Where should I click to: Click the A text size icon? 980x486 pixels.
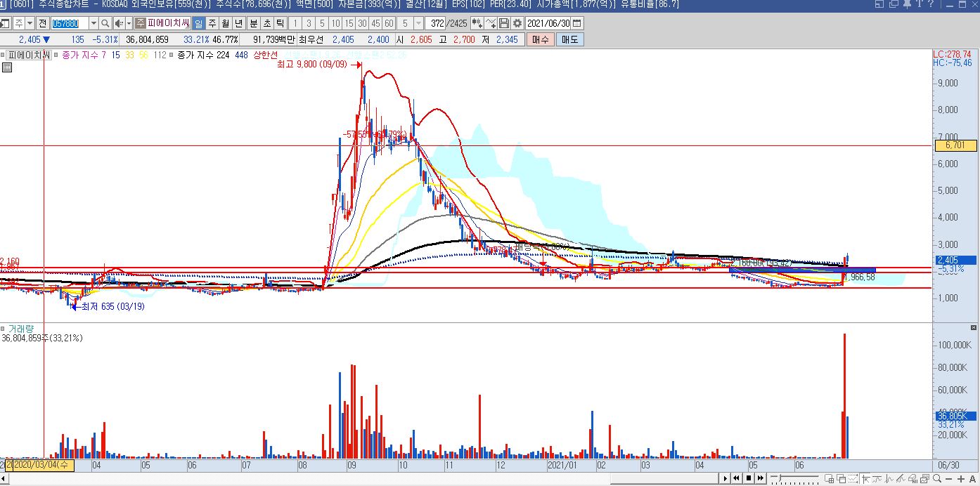pos(972,479)
